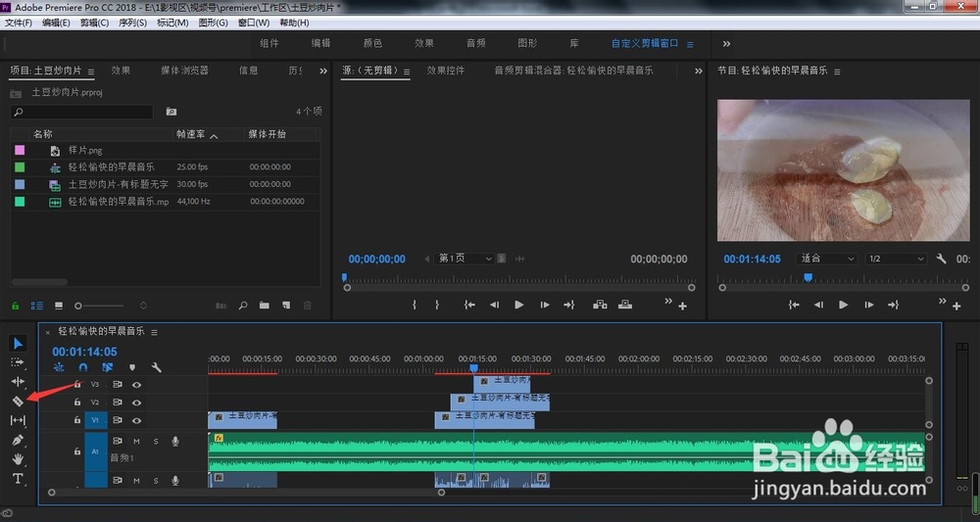
Task: Toggle Project panel writable lock icon
Action: tap(16, 306)
